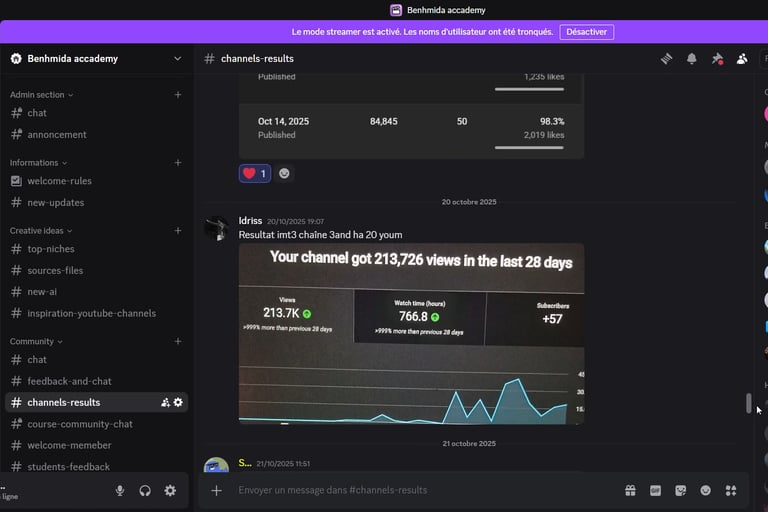Click the message timestamp 20/10/2025 19:07
The width and height of the screenshot is (768, 512).
[x=295, y=222]
